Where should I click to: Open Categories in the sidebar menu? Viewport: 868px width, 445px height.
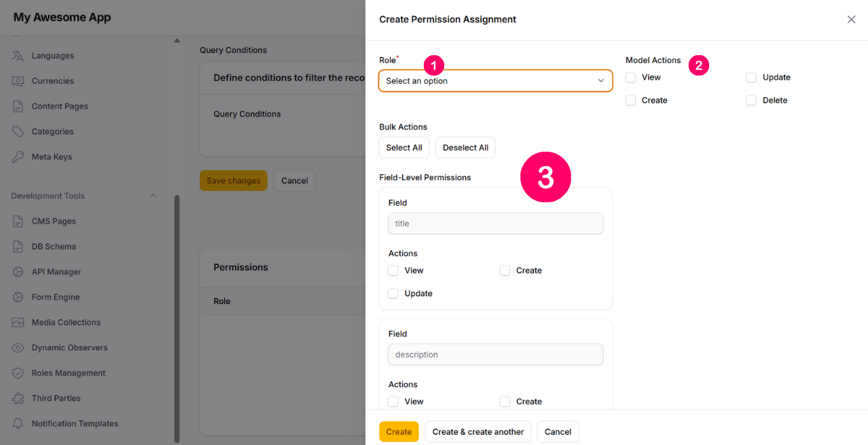coord(52,131)
